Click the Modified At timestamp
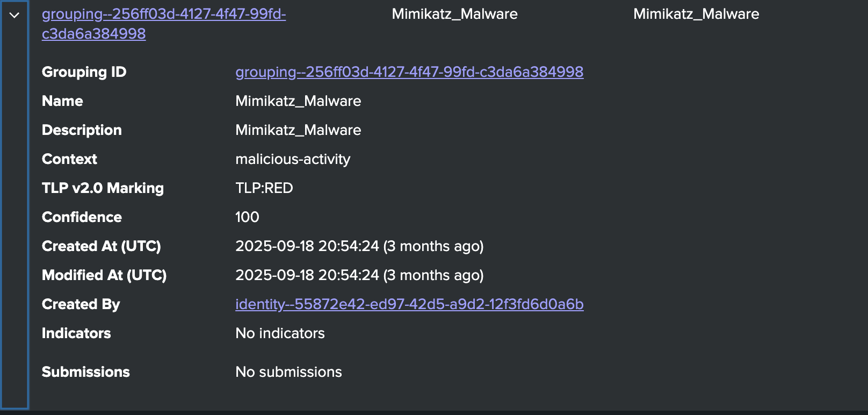 click(x=359, y=275)
